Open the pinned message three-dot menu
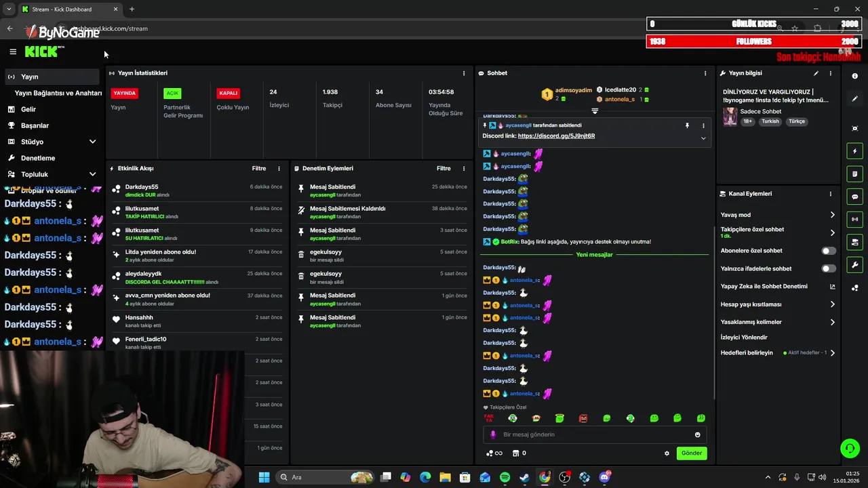Screen dimensions: 868x488 703,125
